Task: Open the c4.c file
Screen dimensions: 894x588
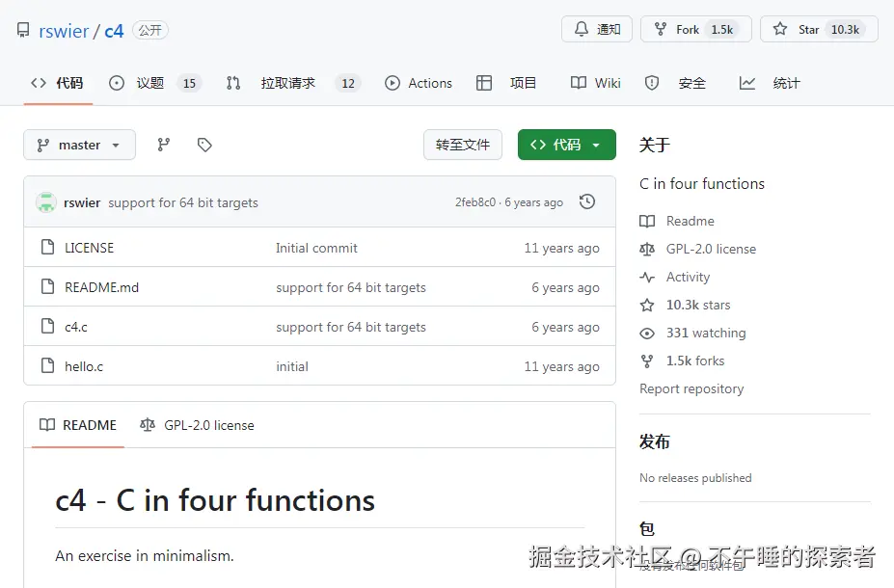Action: point(76,327)
